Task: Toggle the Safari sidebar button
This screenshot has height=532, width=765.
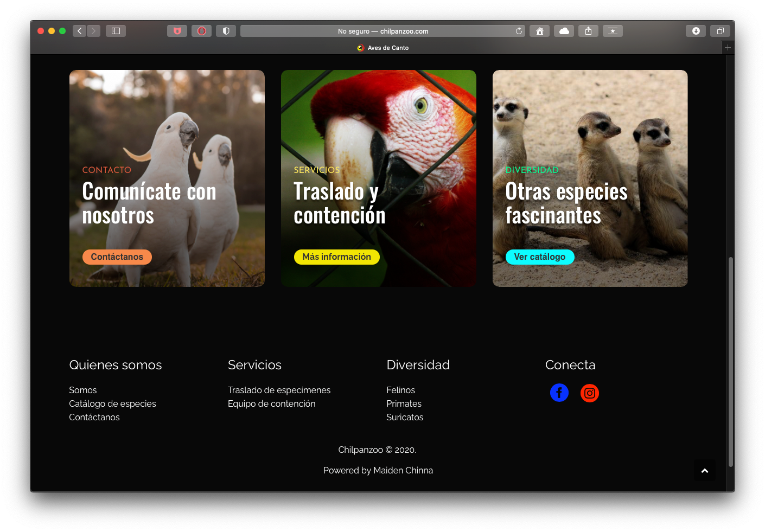Action: (x=116, y=31)
